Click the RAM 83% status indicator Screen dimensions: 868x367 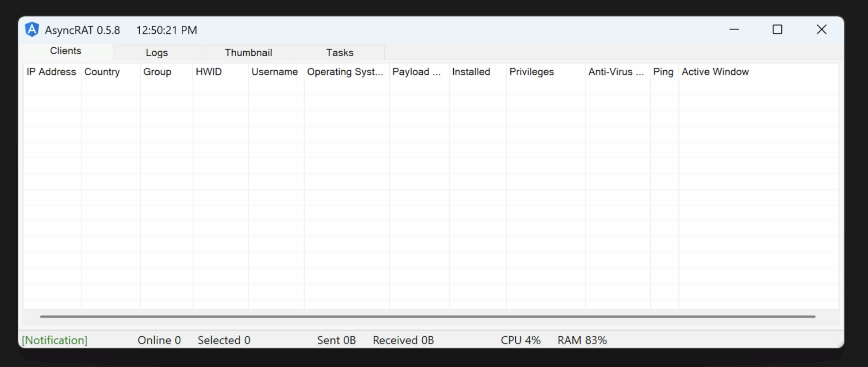click(582, 340)
